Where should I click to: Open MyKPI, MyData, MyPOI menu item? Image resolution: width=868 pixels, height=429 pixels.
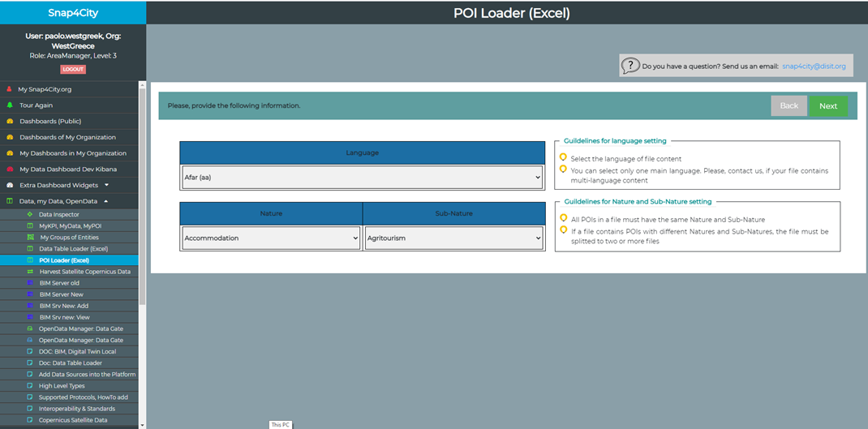pyautogui.click(x=70, y=225)
